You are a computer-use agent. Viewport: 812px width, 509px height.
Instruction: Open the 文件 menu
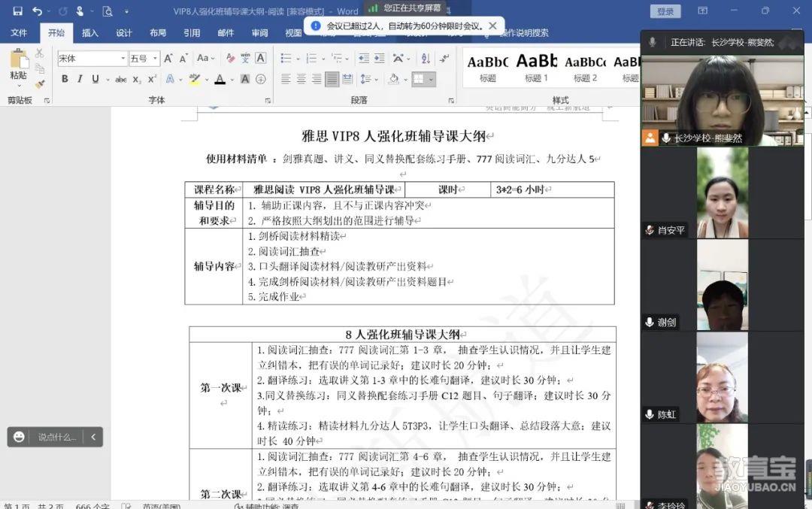[x=19, y=32]
